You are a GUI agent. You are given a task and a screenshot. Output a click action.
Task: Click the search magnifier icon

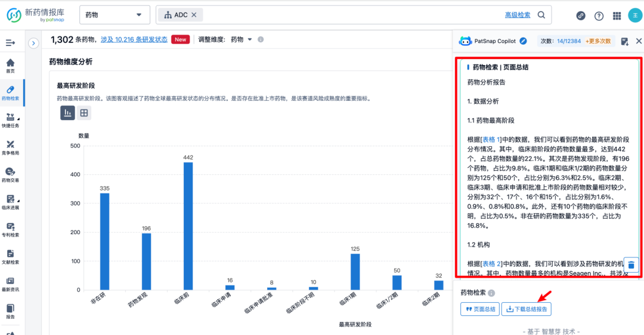pyautogui.click(x=541, y=15)
